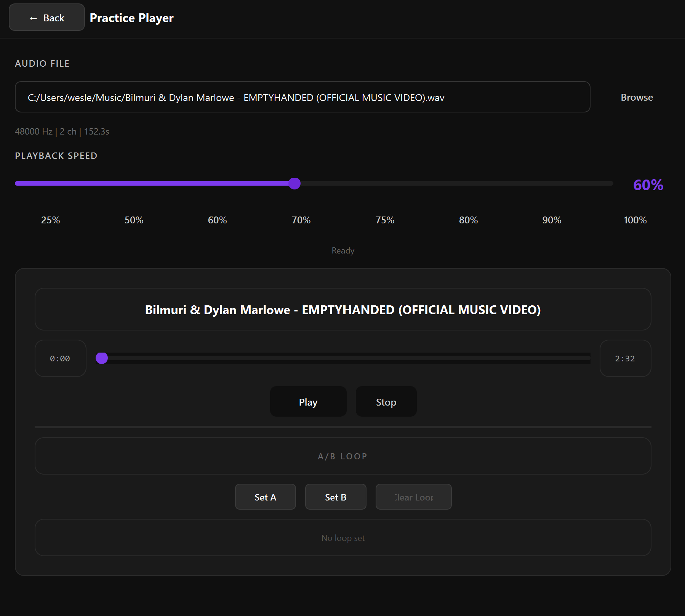
Task: Click the Clear Loop button
Action: 413,497
